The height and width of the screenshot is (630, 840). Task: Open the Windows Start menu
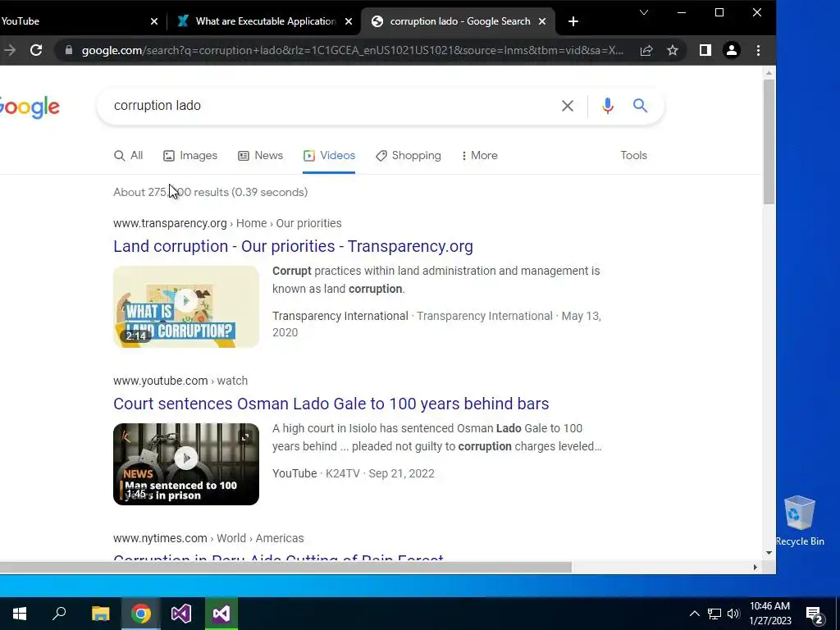pos(20,614)
